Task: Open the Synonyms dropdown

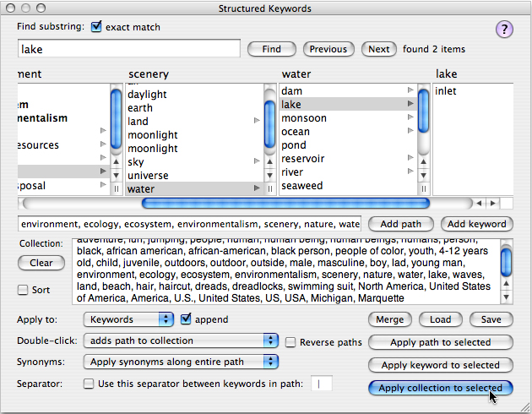Action: click(x=181, y=362)
